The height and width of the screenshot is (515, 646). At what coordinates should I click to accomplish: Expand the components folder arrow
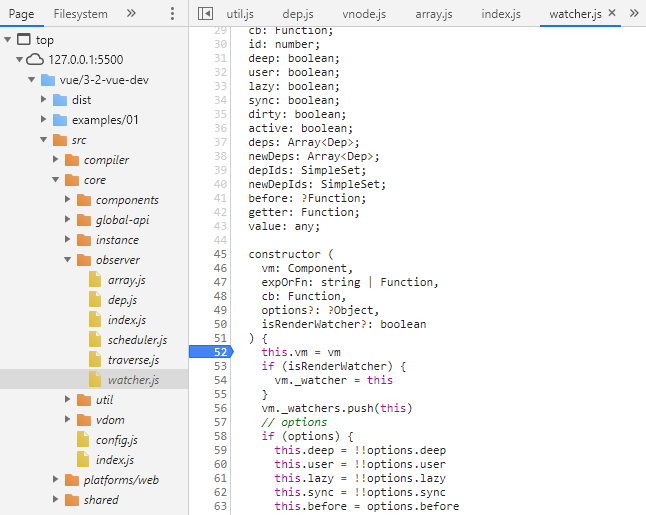[67, 199]
